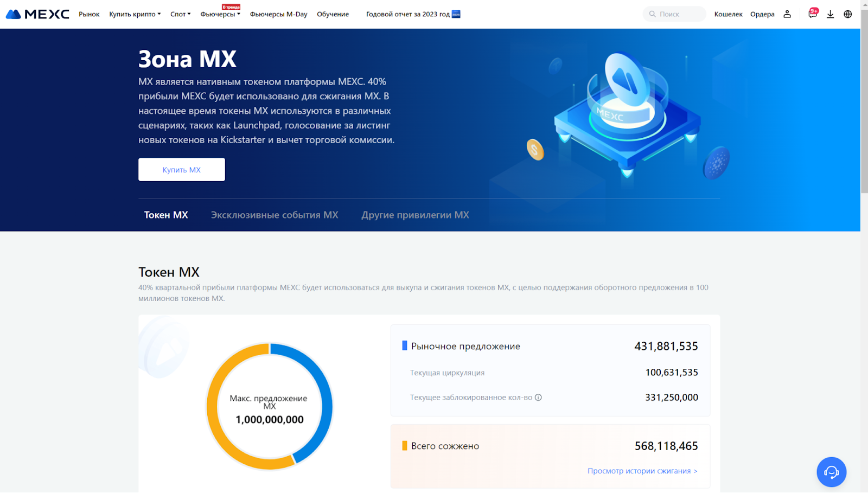The width and height of the screenshot is (868, 493).
Task: Click the MEXC logo
Action: pyautogui.click(x=37, y=14)
